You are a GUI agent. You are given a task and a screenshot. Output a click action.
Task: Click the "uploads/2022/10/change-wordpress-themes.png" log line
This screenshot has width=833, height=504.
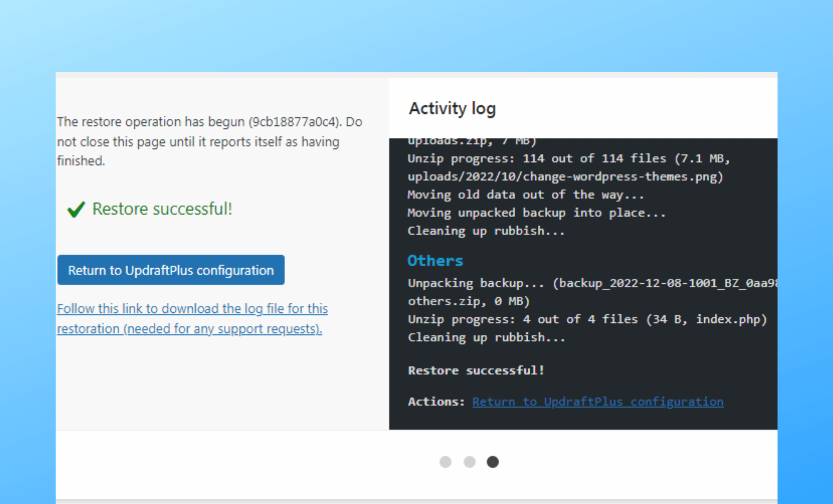[565, 177]
